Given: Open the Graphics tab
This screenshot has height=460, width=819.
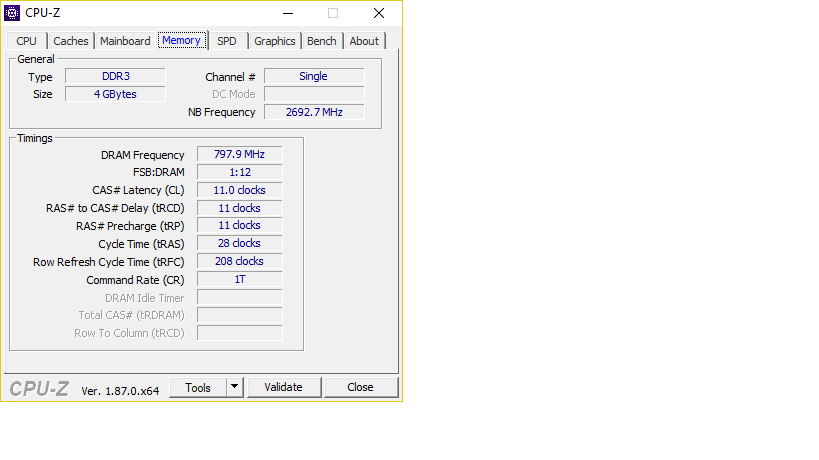Looking at the screenshot, I should 274,41.
